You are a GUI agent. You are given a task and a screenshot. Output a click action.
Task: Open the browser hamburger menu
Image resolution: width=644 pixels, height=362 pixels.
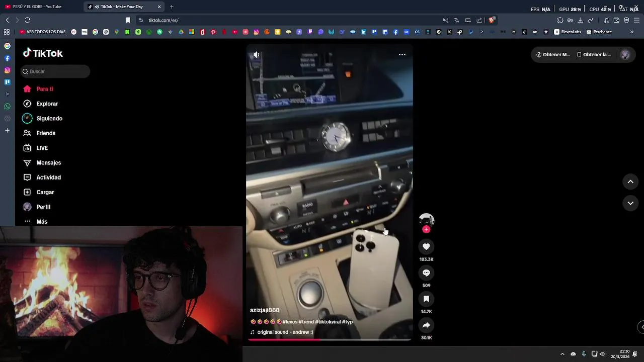click(637, 20)
